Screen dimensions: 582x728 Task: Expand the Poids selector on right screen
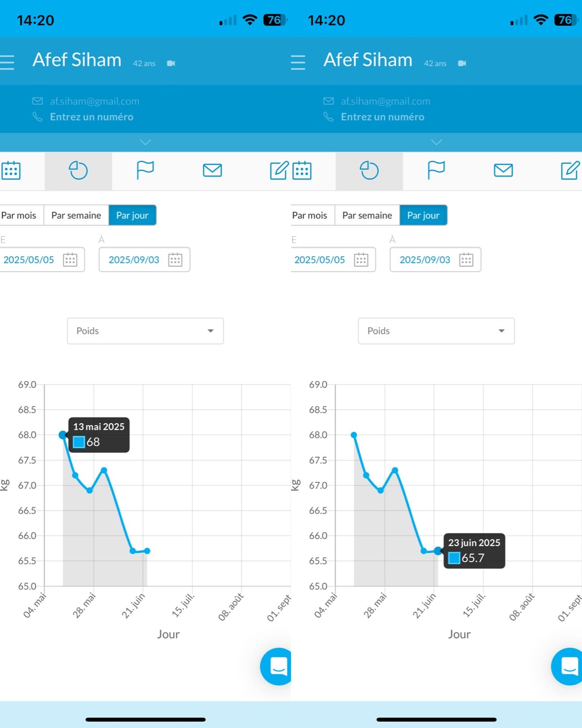(x=436, y=331)
